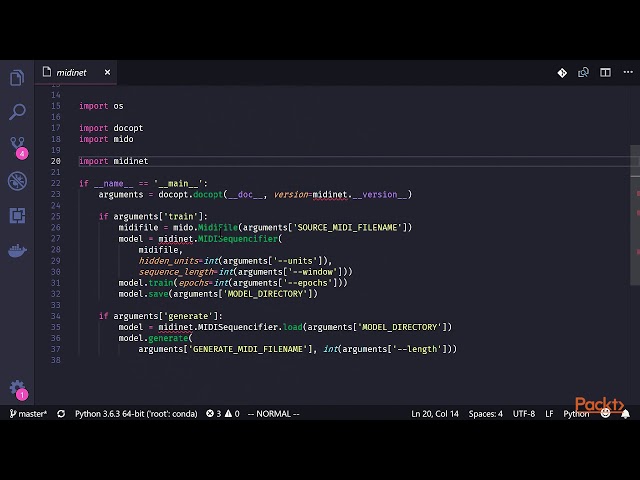Click the warnings count indicator
The height and width of the screenshot is (480, 640).
[232, 414]
